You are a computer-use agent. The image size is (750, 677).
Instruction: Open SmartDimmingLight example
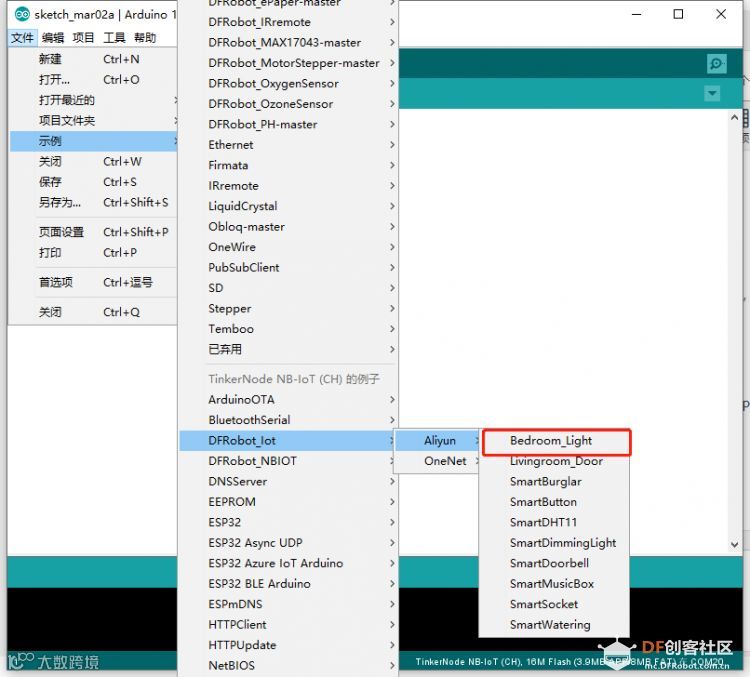(555, 543)
